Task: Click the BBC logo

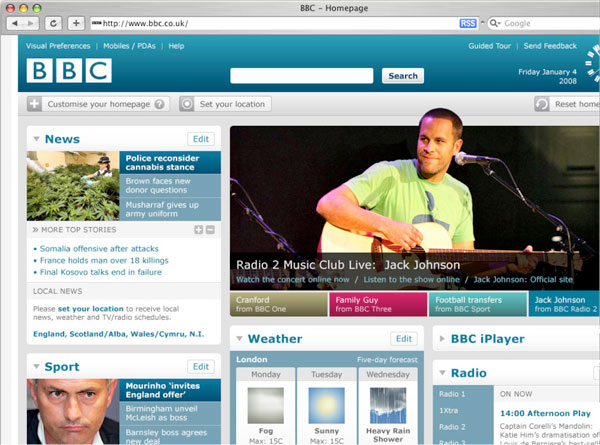Action: pyautogui.click(x=69, y=70)
